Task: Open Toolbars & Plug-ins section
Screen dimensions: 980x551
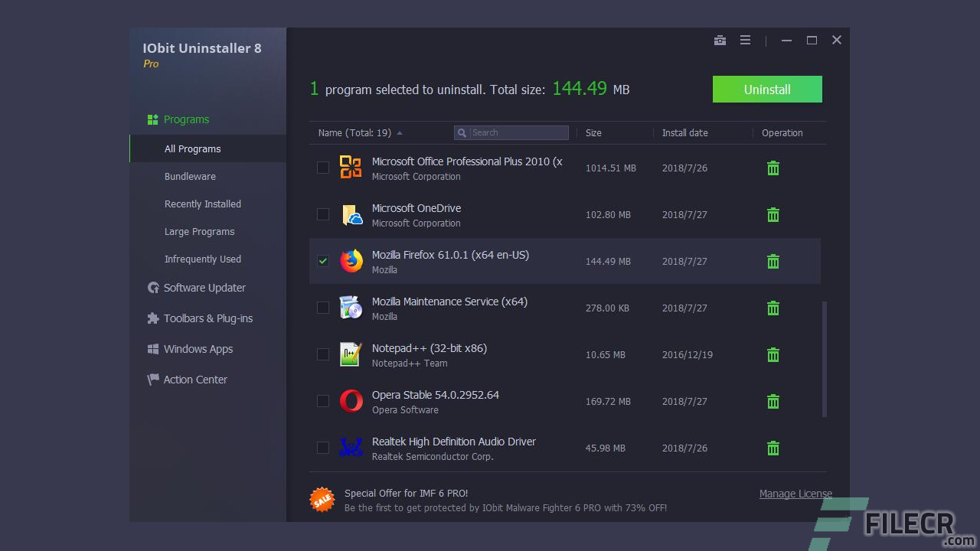Action: click(208, 318)
